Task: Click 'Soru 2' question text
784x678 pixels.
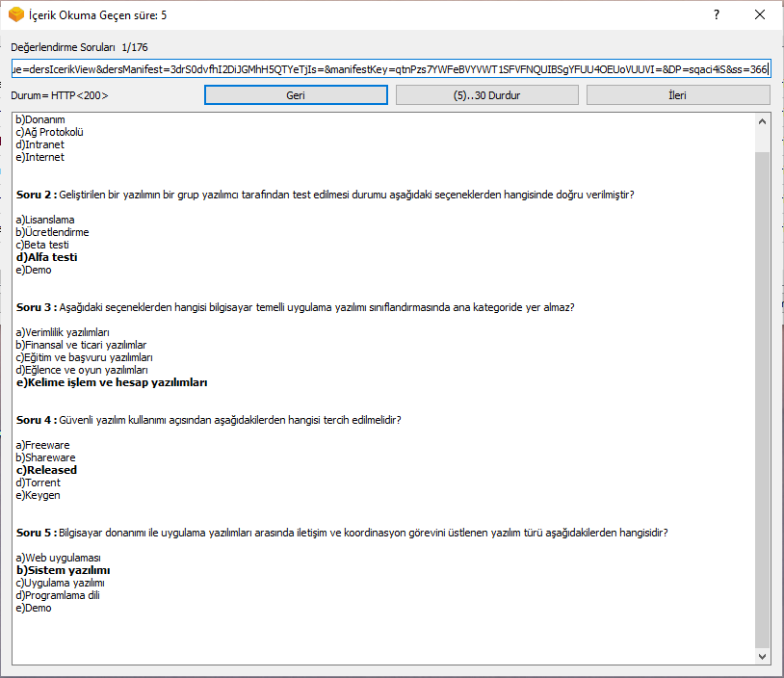Action: coord(325,195)
